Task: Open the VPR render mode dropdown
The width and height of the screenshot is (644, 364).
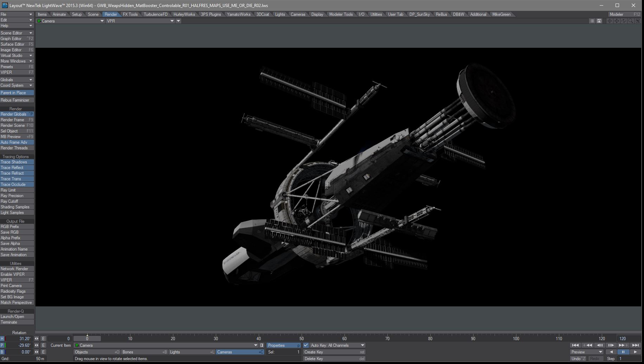Action: coord(140,21)
